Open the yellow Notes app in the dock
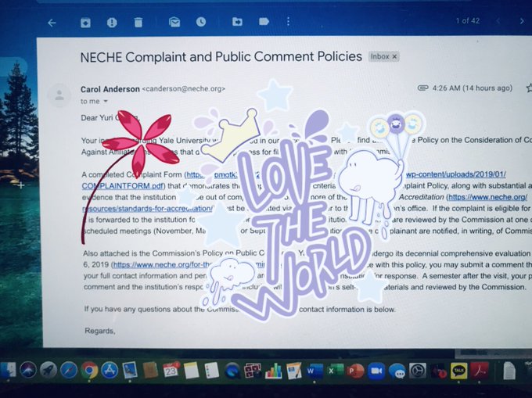 click(192, 370)
